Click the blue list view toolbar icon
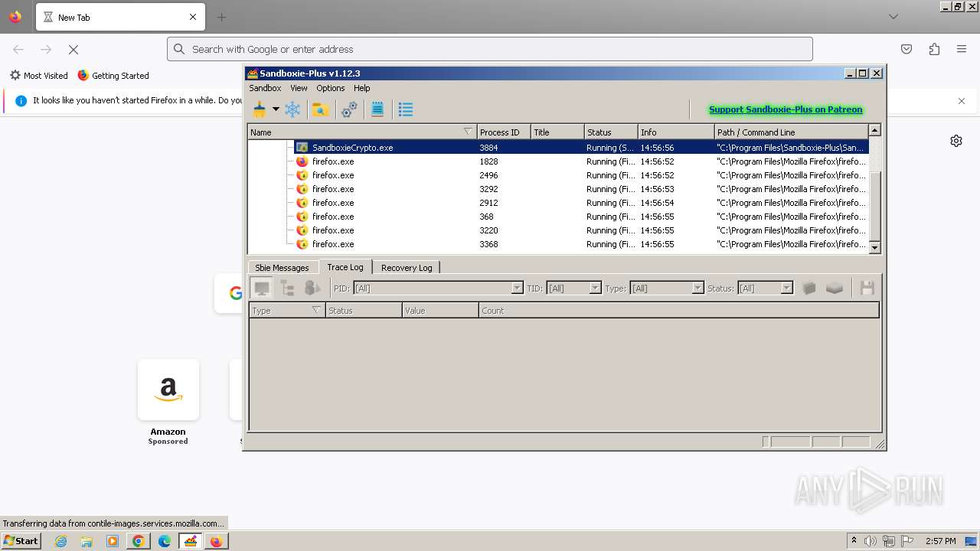Viewport: 980px width, 551px height. [406, 109]
